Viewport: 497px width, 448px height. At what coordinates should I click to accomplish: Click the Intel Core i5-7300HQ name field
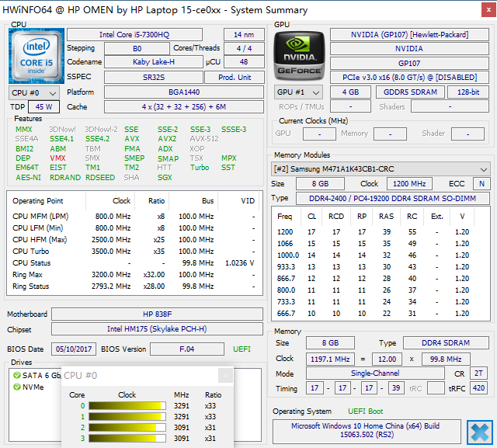point(134,35)
